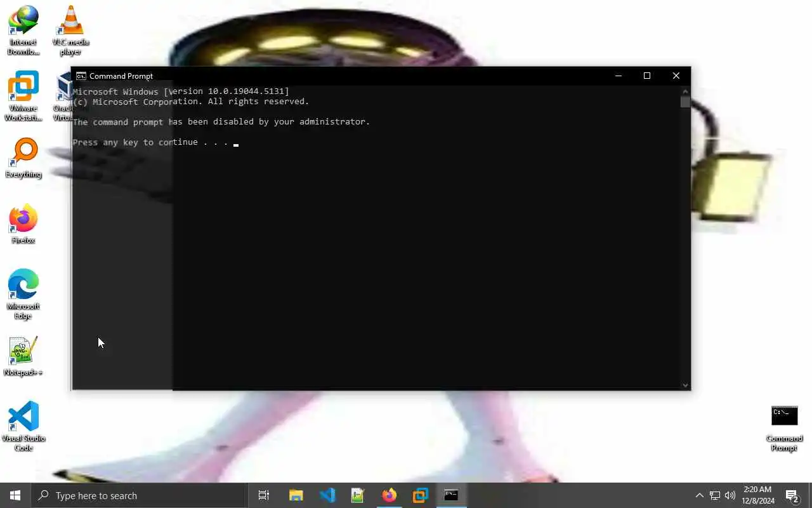The width and height of the screenshot is (812, 508).
Task: Show hidden system tray icons
Action: click(x=699, y=495)
